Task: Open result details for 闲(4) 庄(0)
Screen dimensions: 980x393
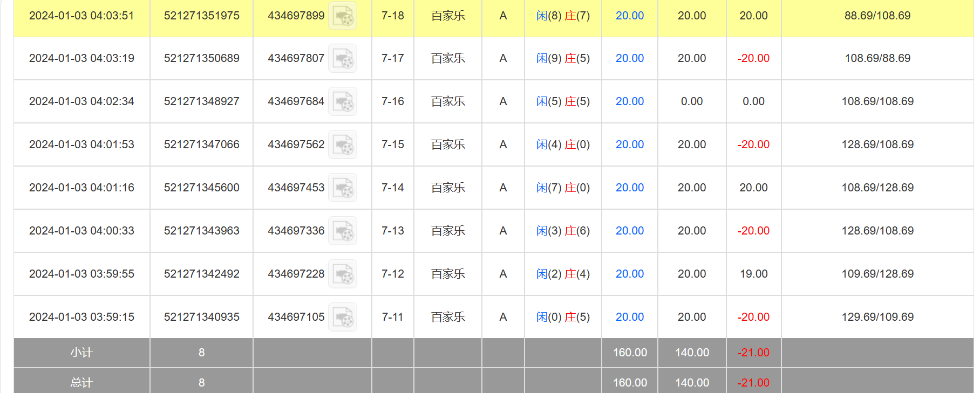Action: point(563,144)
